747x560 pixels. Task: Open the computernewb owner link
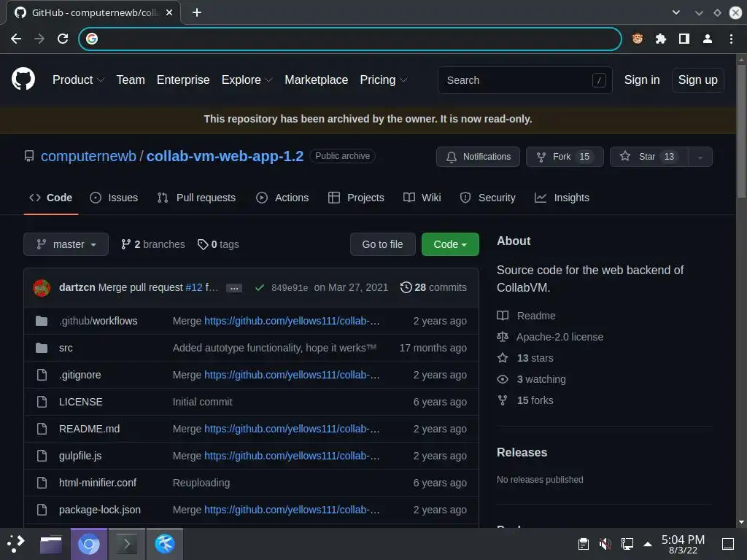[x=88, y=156]
